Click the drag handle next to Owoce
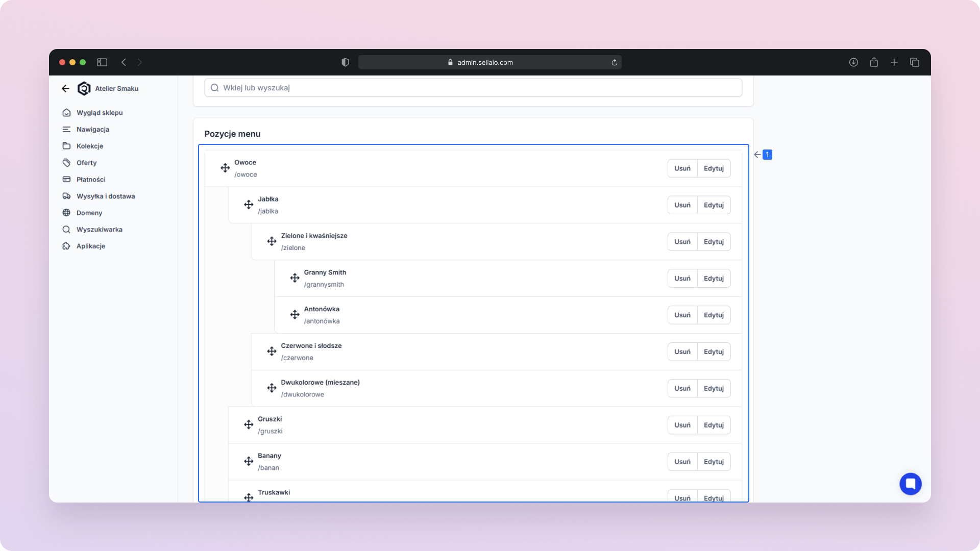This screenshot has width=980, height=551. tap(225, 168)
